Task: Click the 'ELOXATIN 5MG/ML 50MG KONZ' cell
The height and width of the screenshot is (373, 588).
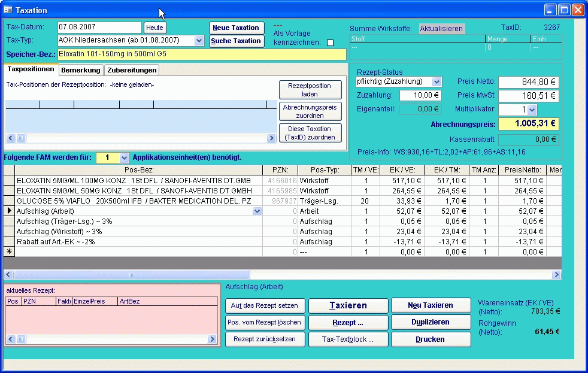Action: point(139,191)
